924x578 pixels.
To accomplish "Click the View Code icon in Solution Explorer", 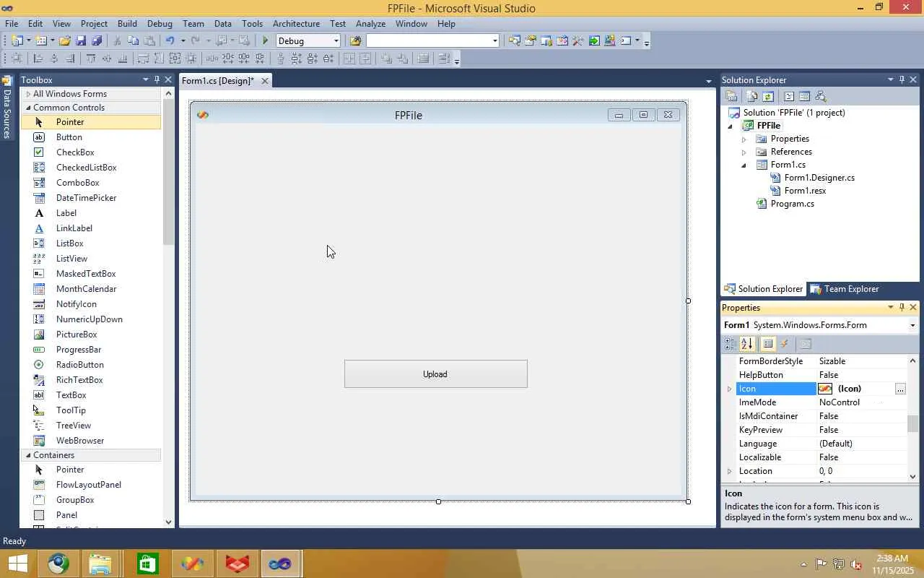I will 789,97.
